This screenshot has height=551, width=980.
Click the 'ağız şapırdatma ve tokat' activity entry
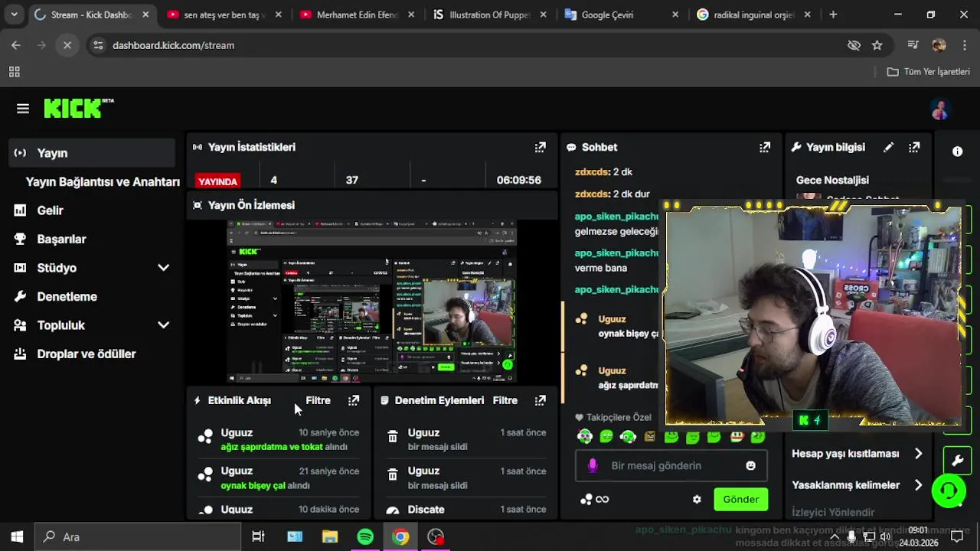(279, 439)
